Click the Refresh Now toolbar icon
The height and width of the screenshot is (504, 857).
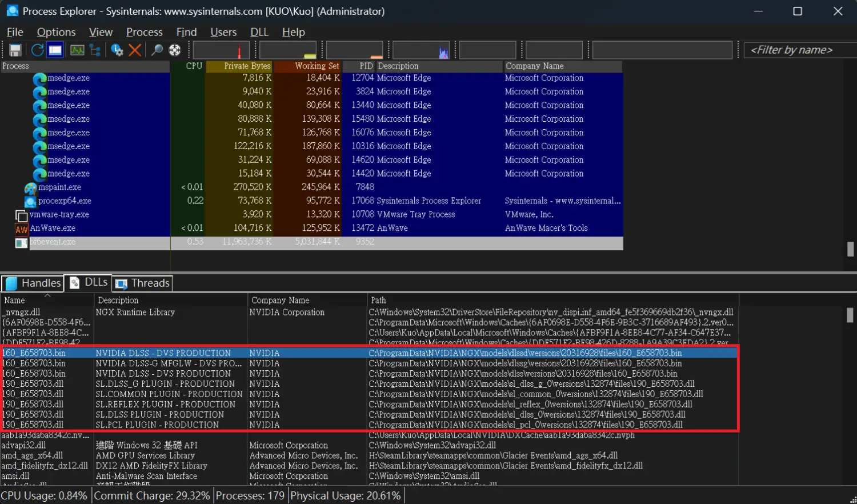pyautogui.click(x=37, y=50)
